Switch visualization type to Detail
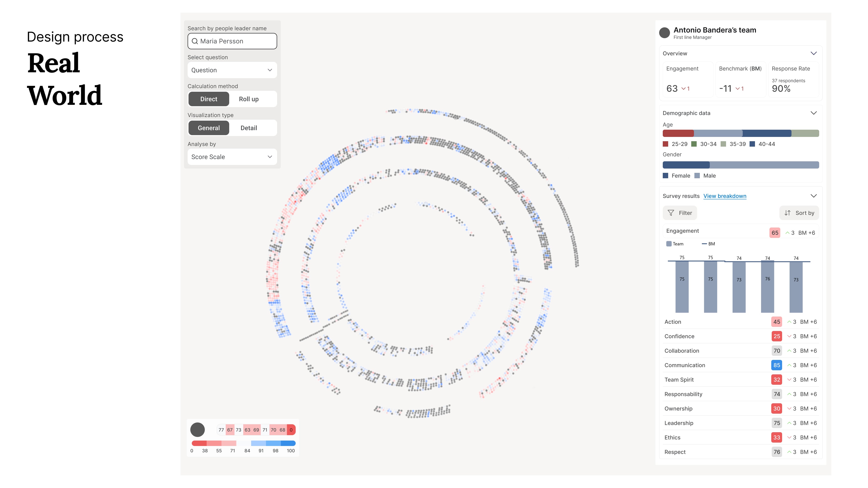868x488 pixels. [x=249, y=128]
